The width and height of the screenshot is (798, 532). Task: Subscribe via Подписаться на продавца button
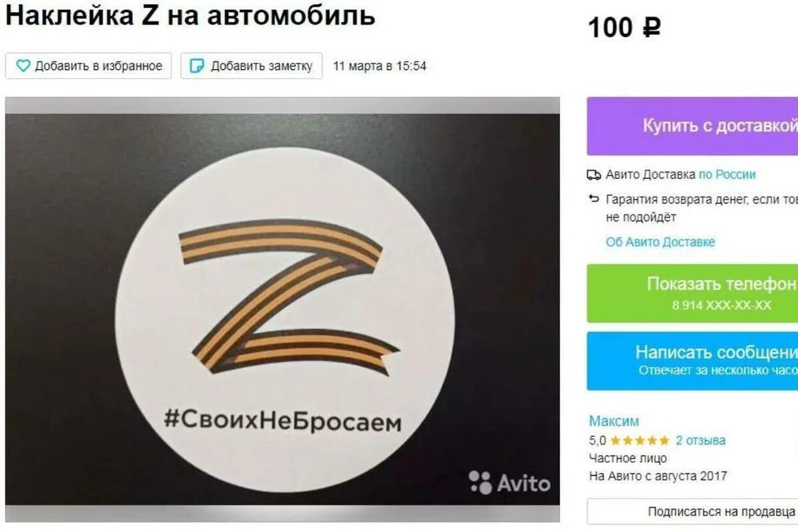[692, 511]
